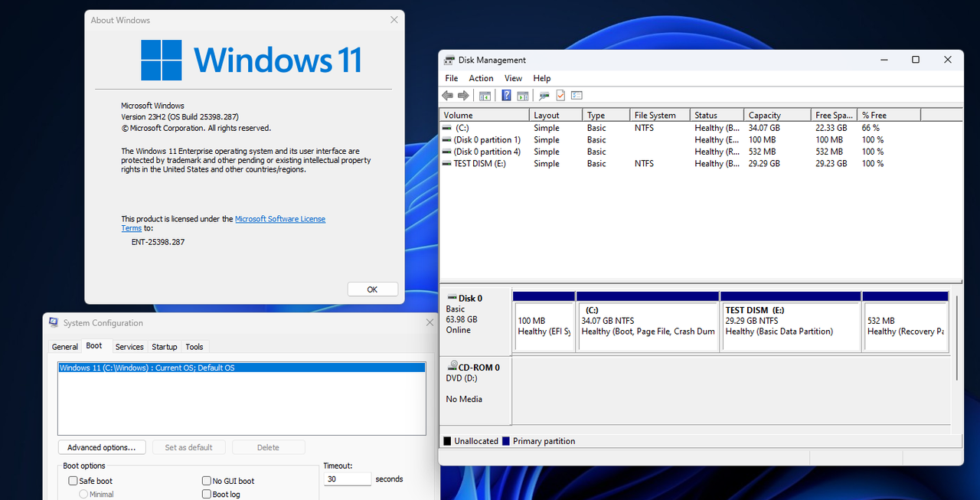The height and width of the screenshot is (500, 980).
Task: Toggle the Show/Hide Action Pane toolbar icon
Action: [523, 96]
